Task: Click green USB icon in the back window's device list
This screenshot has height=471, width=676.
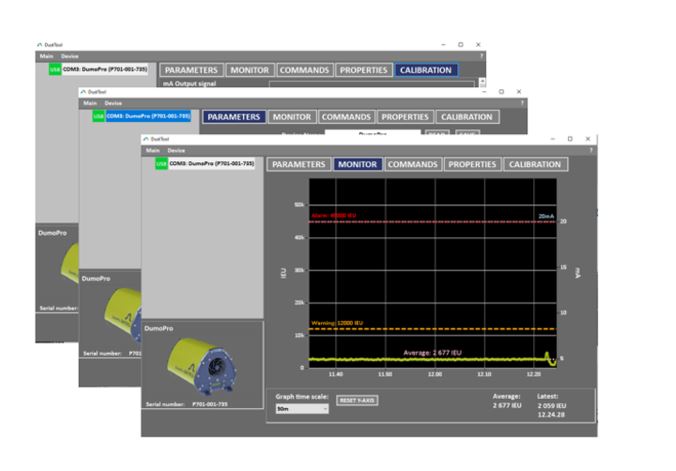Action: [x=55, y=69]
